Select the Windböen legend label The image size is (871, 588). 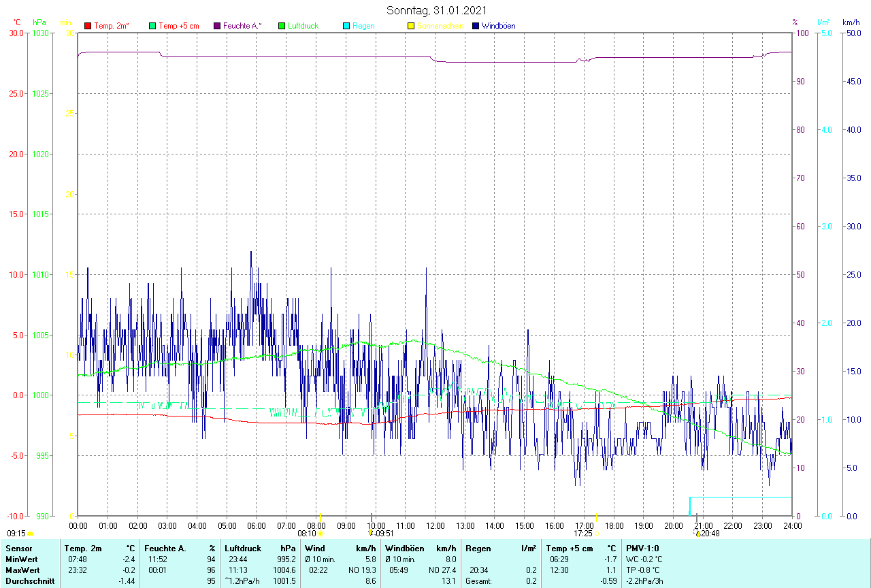[499, 27]
